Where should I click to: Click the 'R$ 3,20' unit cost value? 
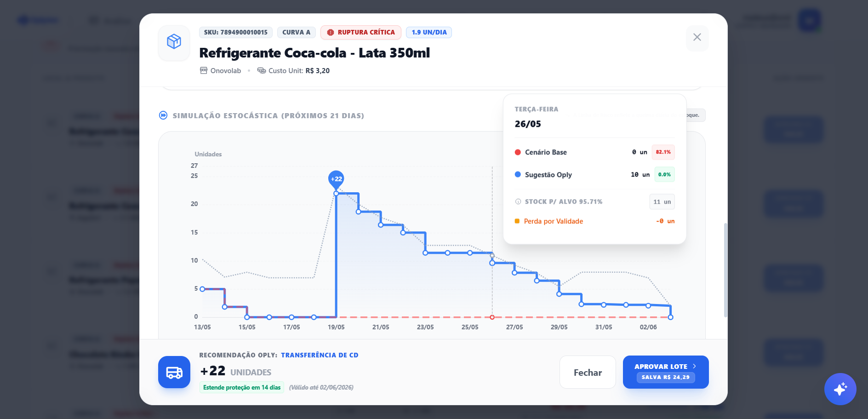click(318, 71)
